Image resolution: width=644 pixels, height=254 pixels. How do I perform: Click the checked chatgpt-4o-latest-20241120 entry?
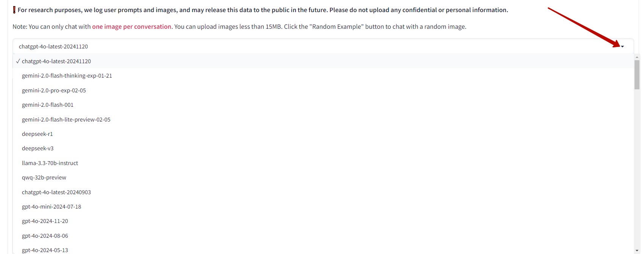tap(56, 61)
